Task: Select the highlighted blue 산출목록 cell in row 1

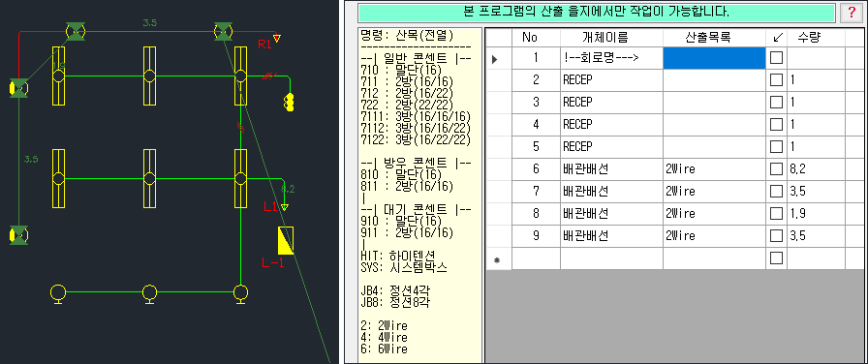Action: (715, 58)
